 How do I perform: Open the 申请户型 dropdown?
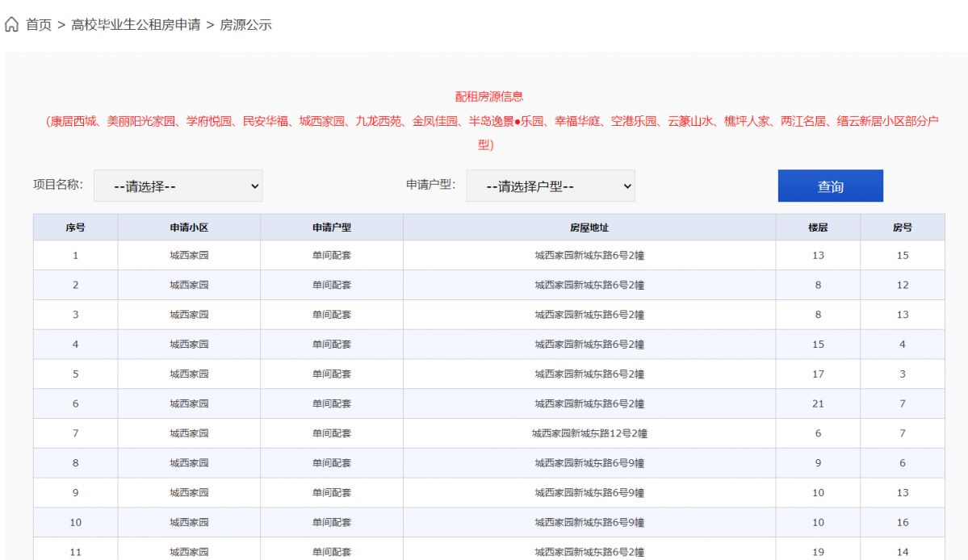point(551,186)
